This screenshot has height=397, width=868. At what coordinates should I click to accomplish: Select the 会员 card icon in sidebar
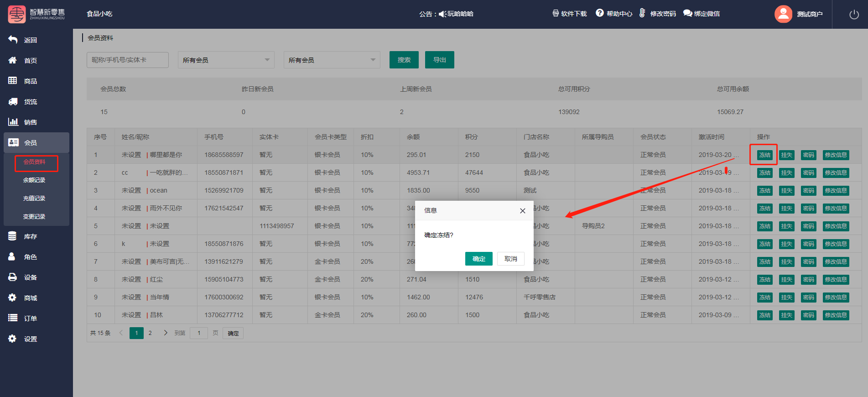point(13,142)
